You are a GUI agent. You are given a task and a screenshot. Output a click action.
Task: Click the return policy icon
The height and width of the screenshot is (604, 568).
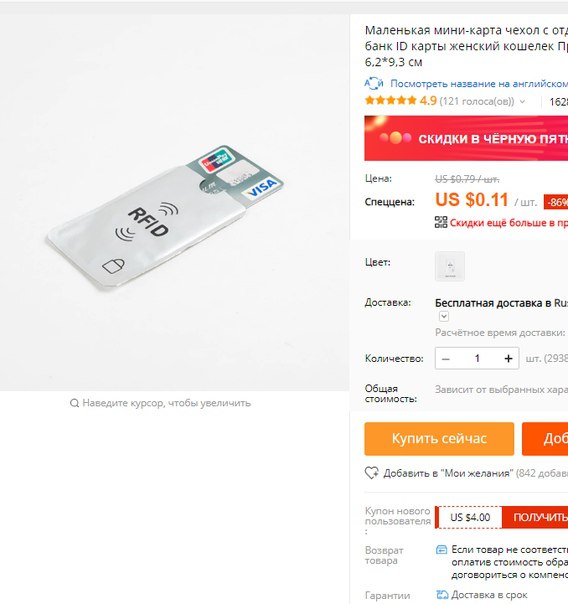441,550
